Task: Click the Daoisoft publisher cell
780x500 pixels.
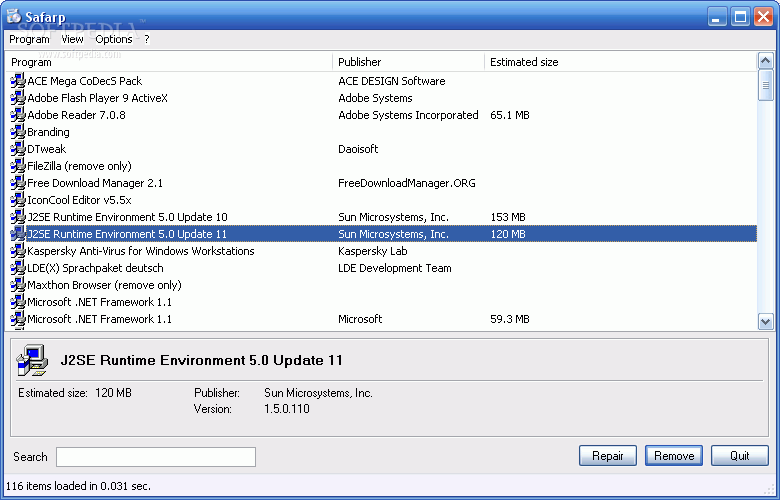Action: coord(358,149)
